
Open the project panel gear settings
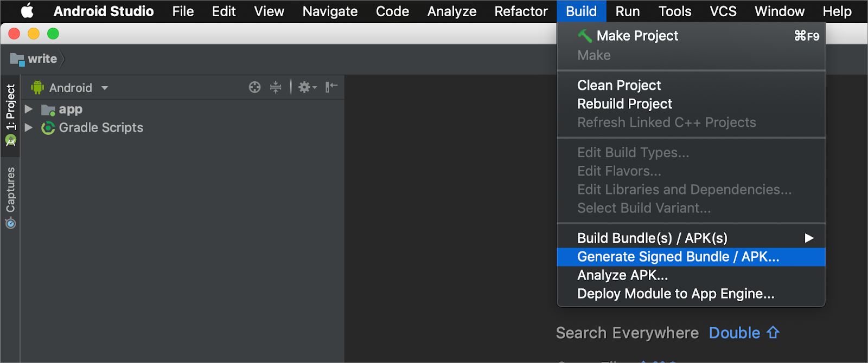pos(307,87)
